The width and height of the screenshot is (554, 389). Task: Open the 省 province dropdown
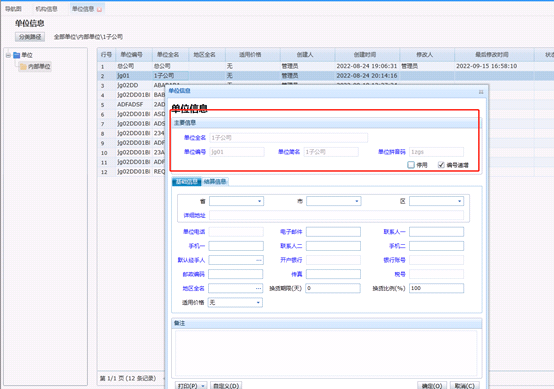click(259, 201)
